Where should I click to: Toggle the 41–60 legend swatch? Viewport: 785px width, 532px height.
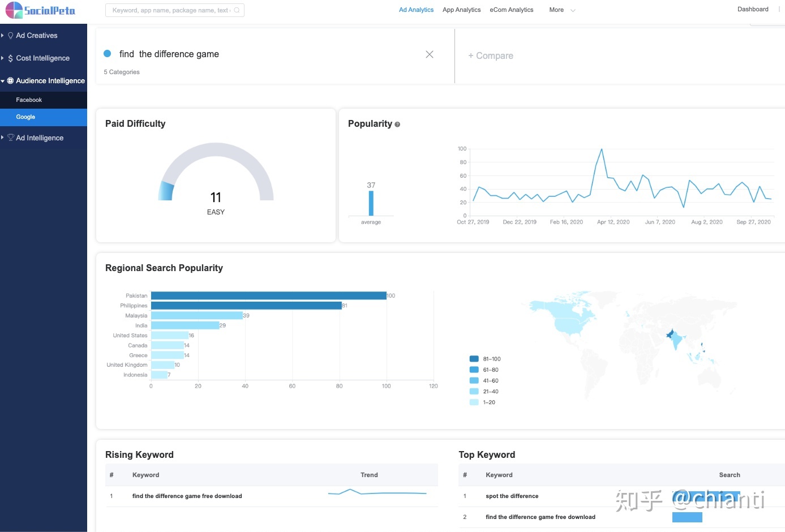pos(474,380)
